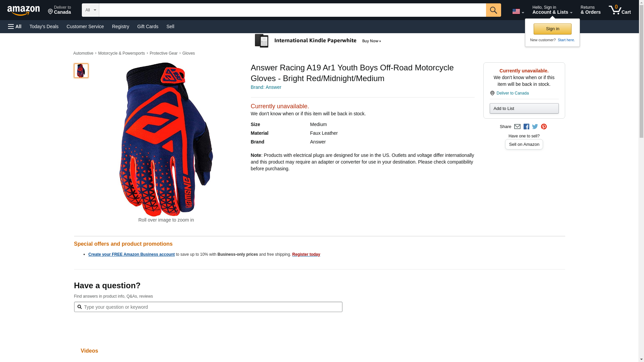Open the Gift Cards page

[x=148, y=26]
